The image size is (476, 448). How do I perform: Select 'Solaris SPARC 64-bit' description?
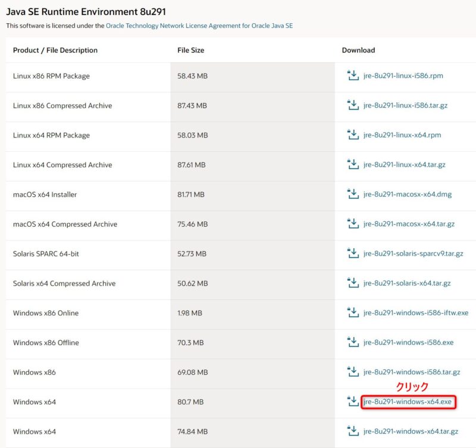(x=46, y=253)
